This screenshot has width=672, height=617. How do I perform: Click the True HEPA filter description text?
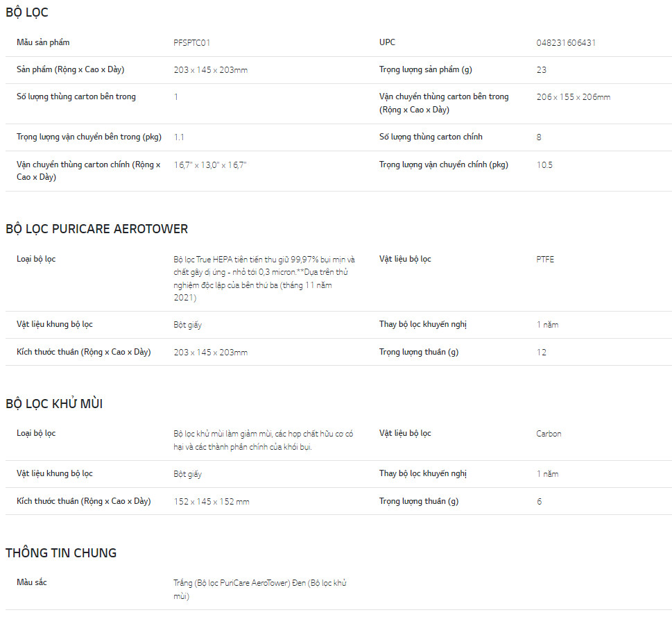click(264, 278)
